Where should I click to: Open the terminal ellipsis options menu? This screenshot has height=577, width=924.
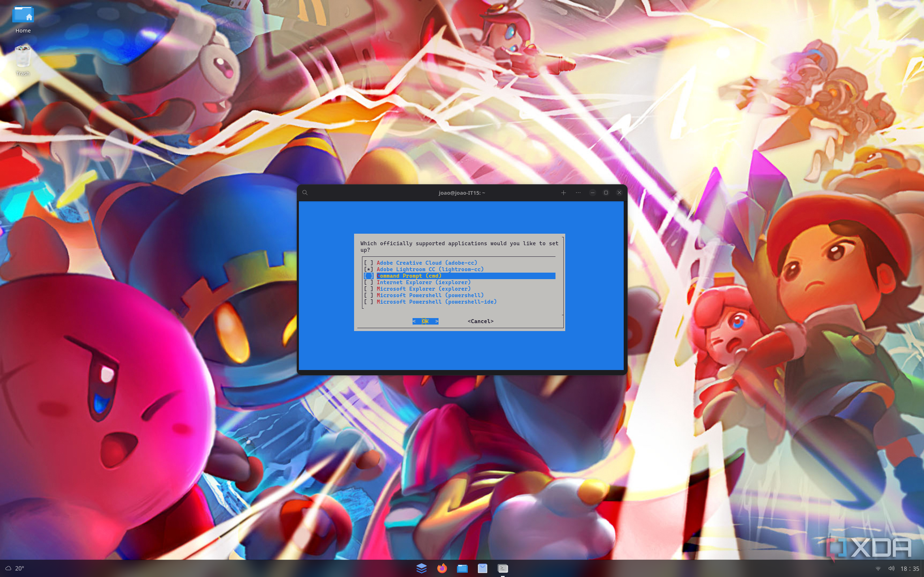click(x=578, y=193)
